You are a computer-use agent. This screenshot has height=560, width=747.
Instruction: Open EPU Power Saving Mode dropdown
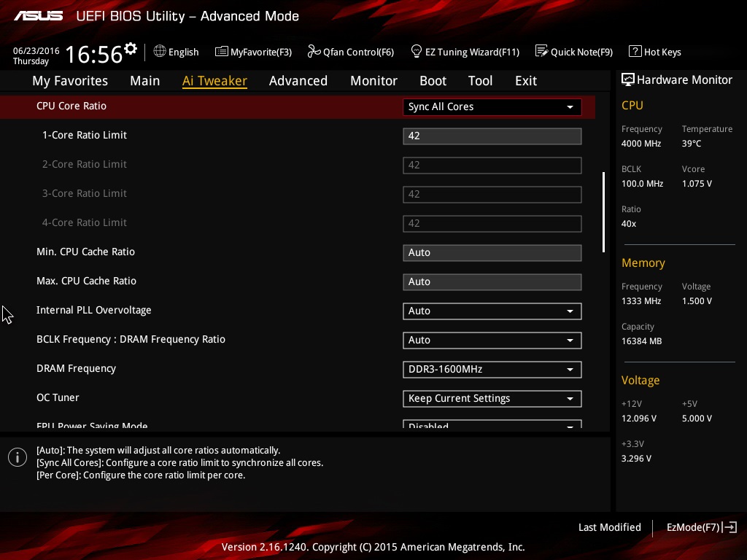click(492, 424)
